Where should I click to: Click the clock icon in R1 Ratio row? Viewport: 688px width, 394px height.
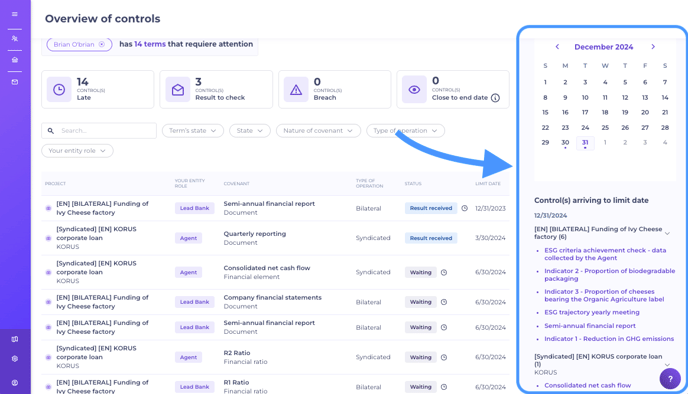click(x=444, y=387)
